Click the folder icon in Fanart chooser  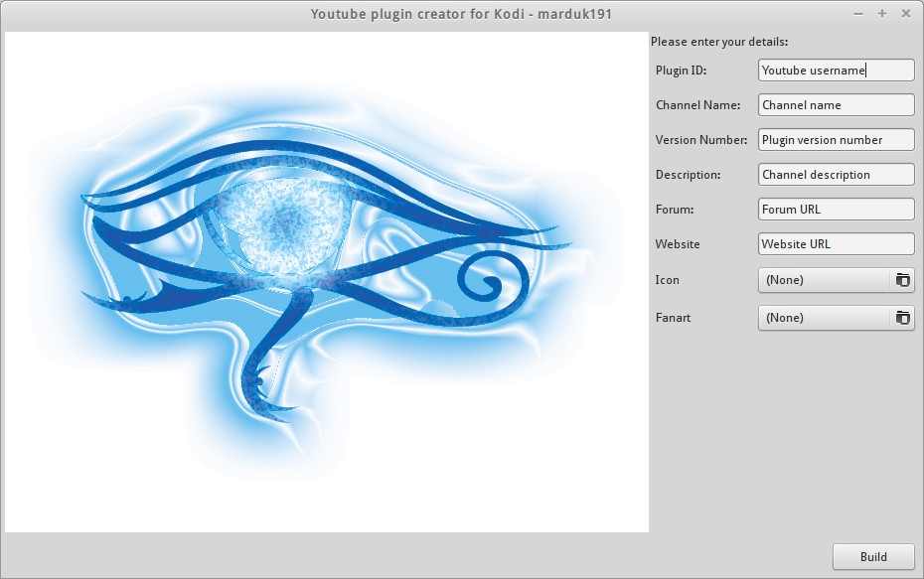902,318
